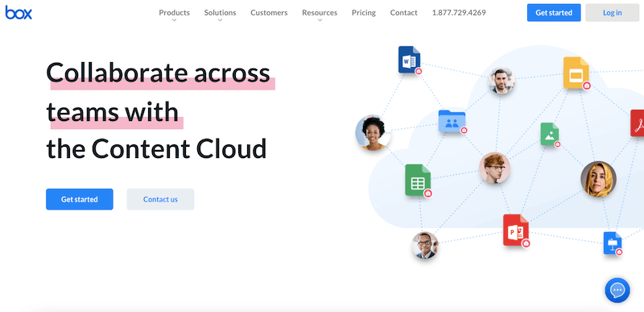This screenshot has height=312, width=644.
Task: Click the blue Keynote file icon
Action: click(x=612, y=243)
